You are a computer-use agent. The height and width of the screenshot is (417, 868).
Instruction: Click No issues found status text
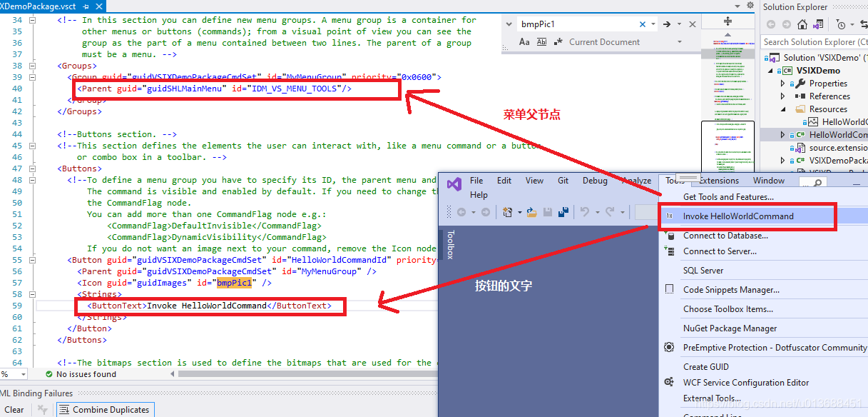86,374
